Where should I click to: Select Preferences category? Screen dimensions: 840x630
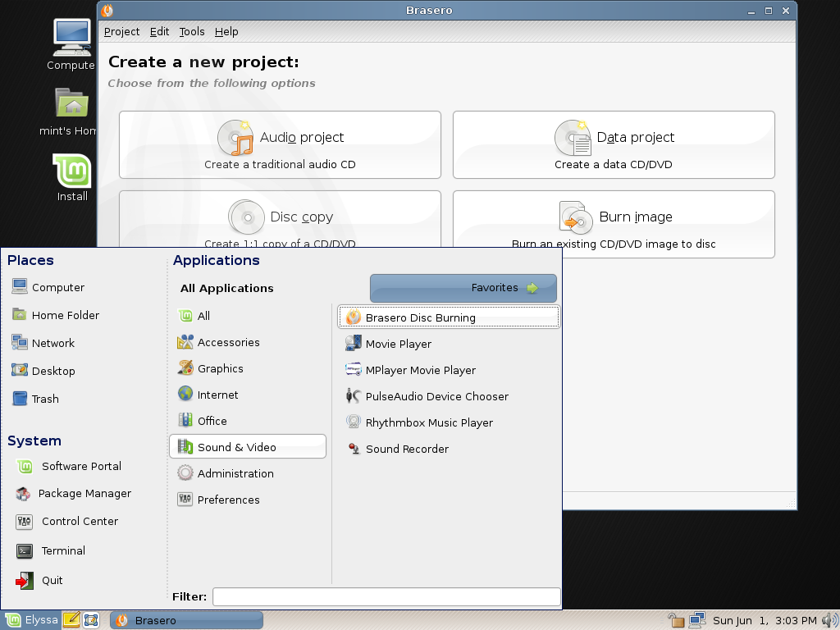pyautogui.click(x=248, y=500)
